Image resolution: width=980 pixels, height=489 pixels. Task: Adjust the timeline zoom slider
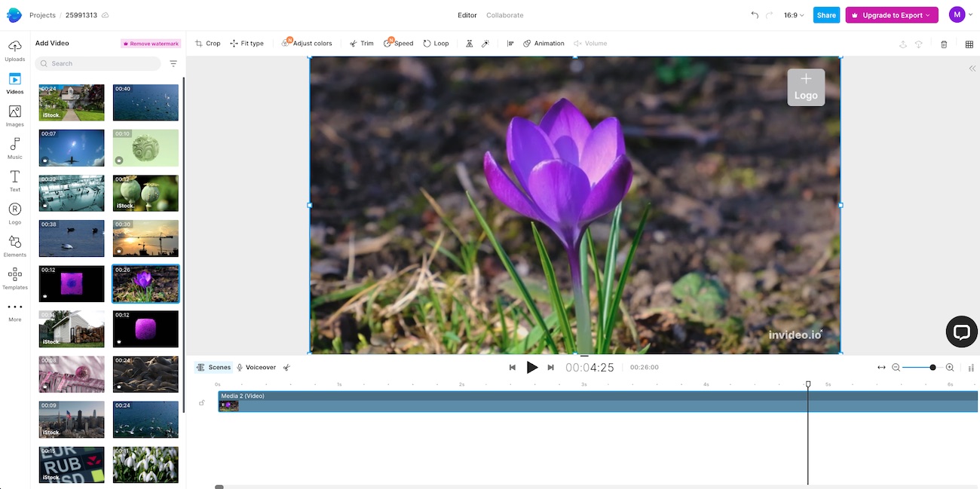pyautogui.click(x=923, y=368)
